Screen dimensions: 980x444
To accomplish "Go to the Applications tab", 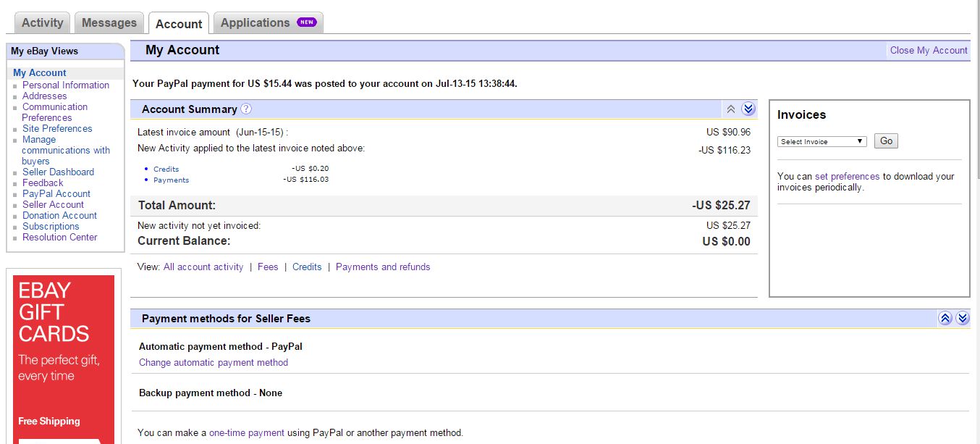I will coord(268,22).
